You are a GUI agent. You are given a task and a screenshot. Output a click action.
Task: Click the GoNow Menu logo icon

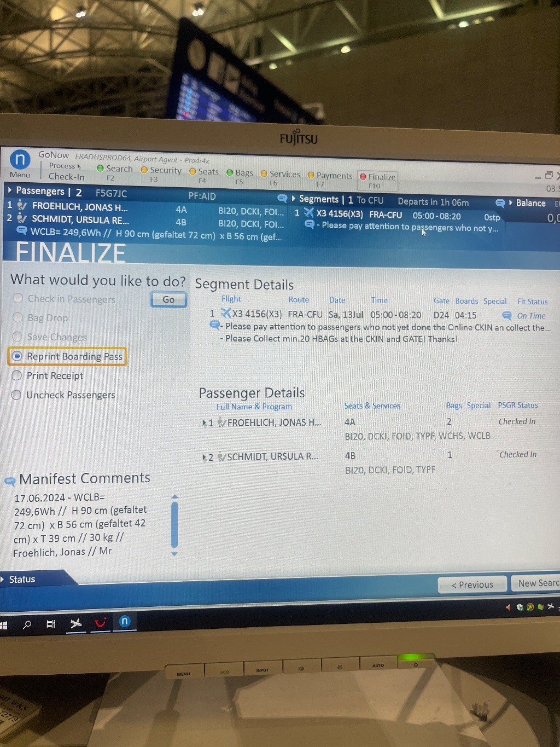click(x=20, y=159)
